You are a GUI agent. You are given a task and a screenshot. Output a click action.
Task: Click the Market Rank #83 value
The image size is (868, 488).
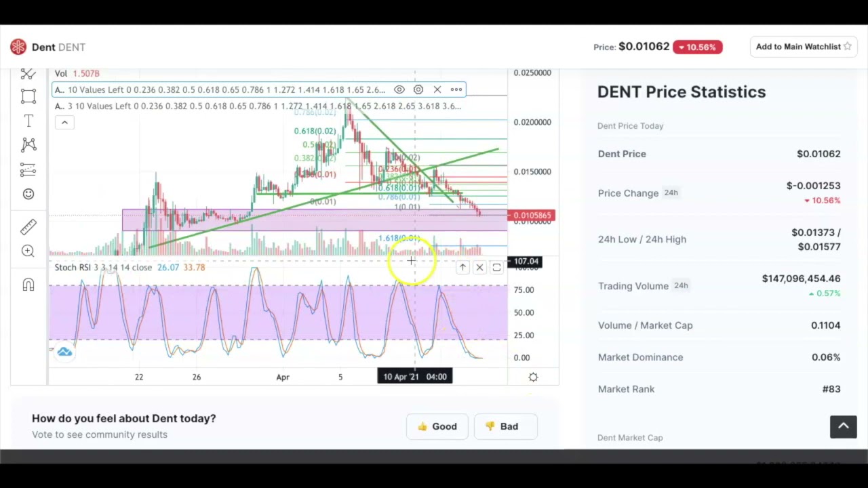[831, 389]
